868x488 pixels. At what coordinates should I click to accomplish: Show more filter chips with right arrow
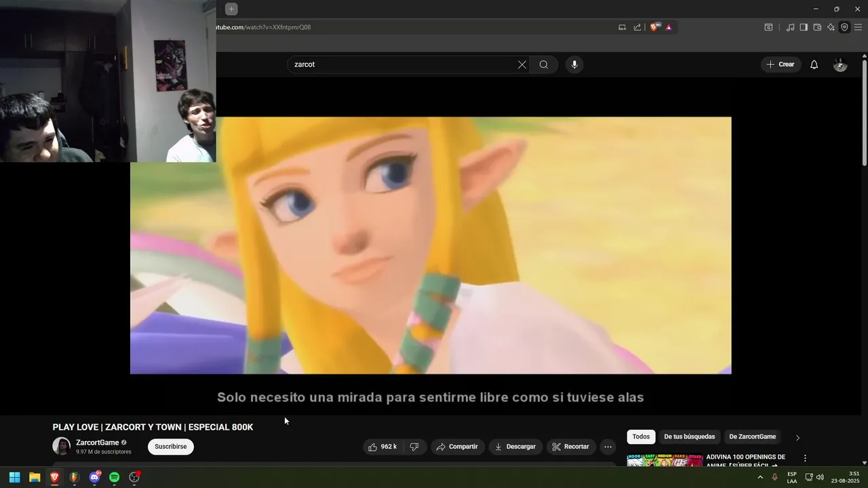[x=797, y=438]
